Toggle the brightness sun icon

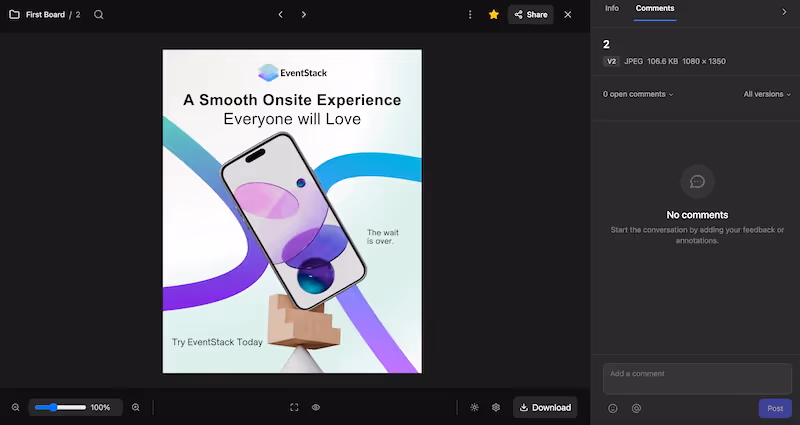tap(474, 407)
